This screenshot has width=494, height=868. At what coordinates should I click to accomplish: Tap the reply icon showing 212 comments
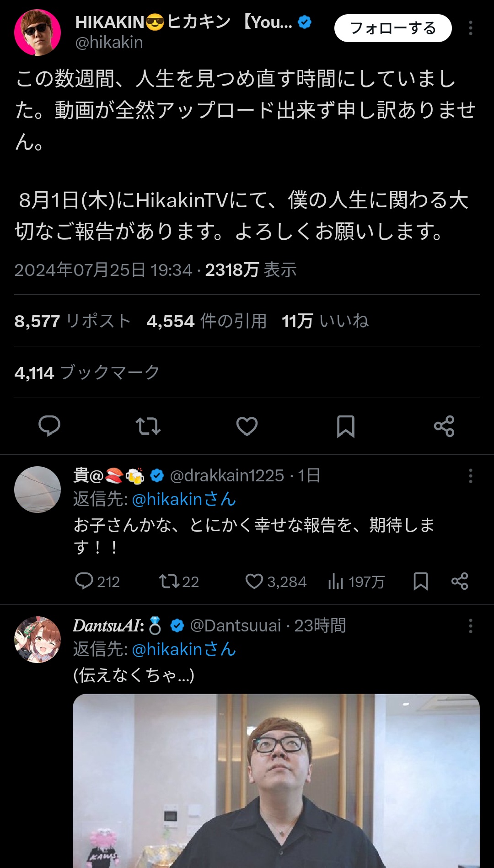point(97,582)
